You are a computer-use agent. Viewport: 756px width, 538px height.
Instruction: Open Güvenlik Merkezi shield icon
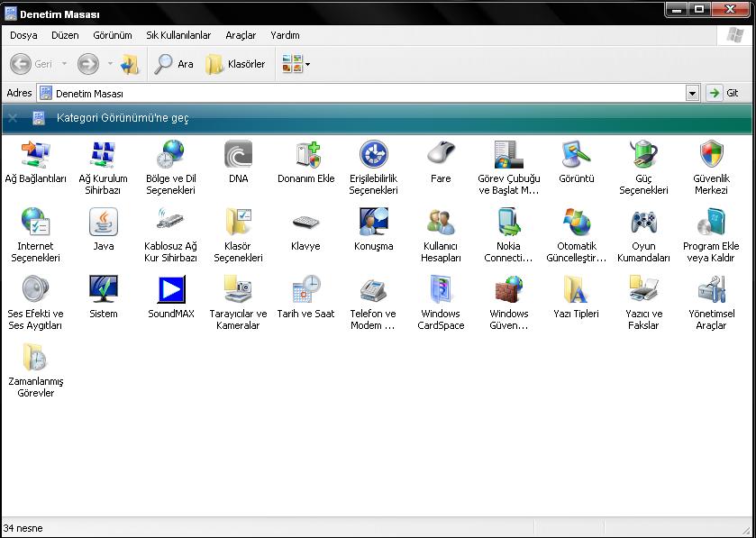pyautogui.click(x=711, y=155)
